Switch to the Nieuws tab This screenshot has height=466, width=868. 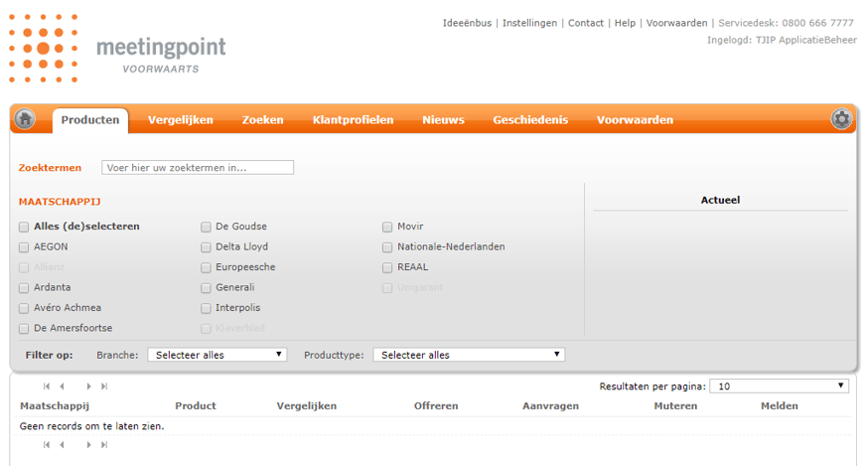443,119
